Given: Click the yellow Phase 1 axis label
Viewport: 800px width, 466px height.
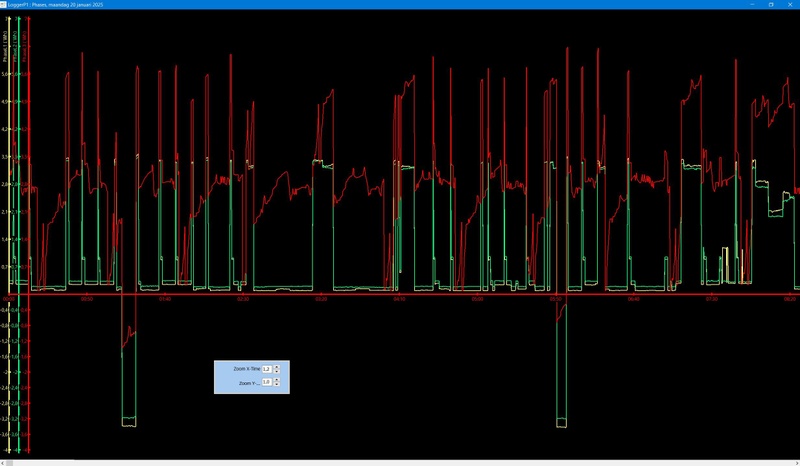Looking at the screenshot, I should pyautogui.click(x=5, y=46).
